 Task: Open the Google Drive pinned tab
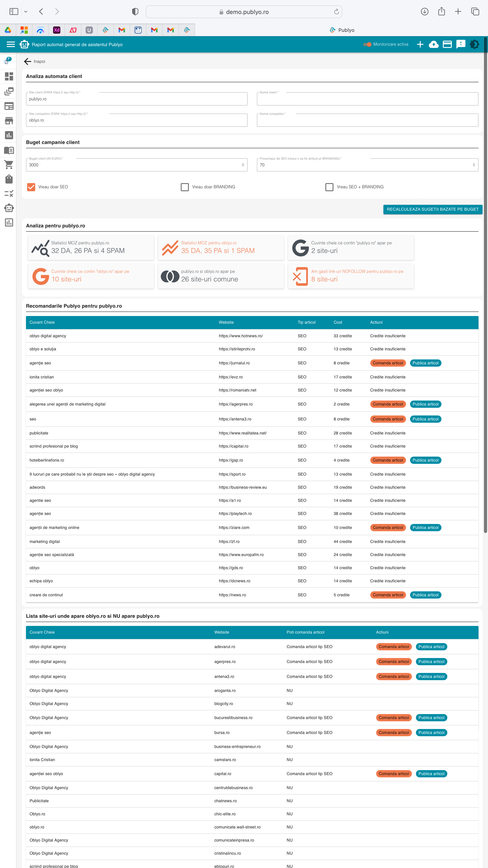[8, 30]
